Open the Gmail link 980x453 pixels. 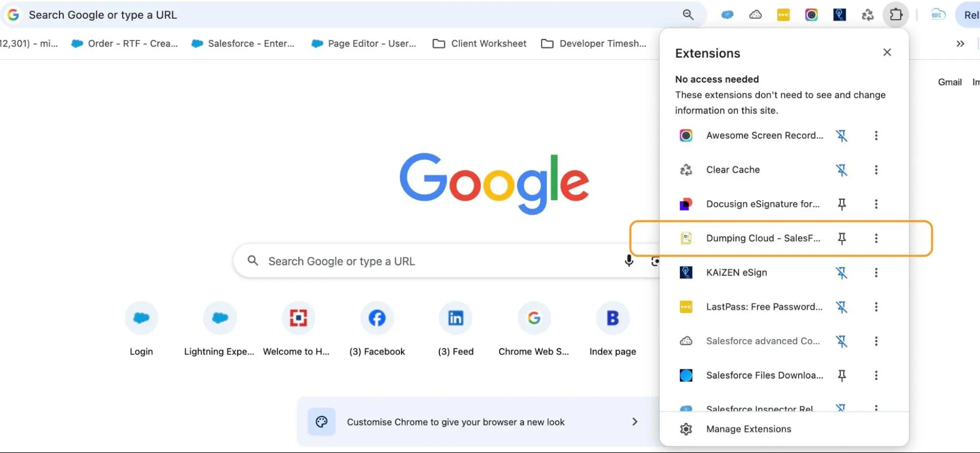coord(950,82)
